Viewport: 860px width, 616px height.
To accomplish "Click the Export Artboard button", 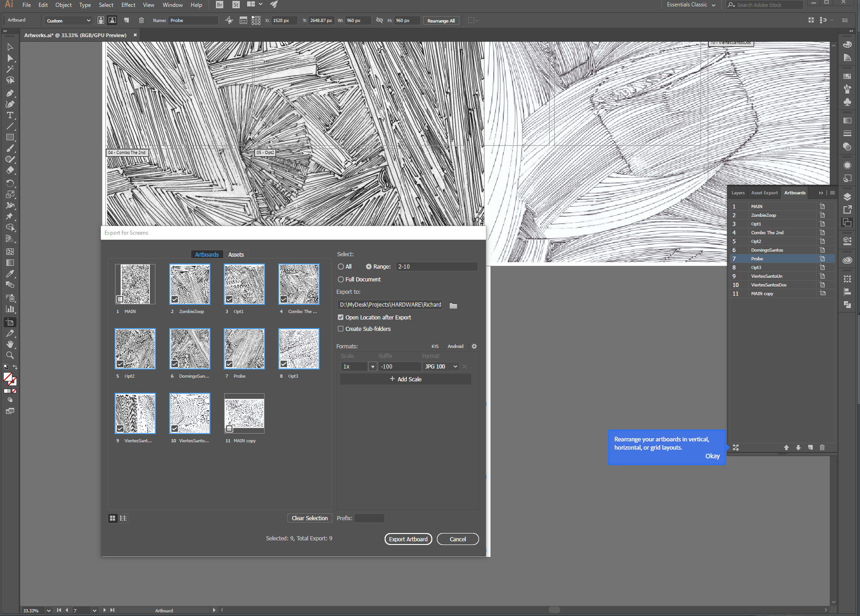I will [x=408, y=539].
